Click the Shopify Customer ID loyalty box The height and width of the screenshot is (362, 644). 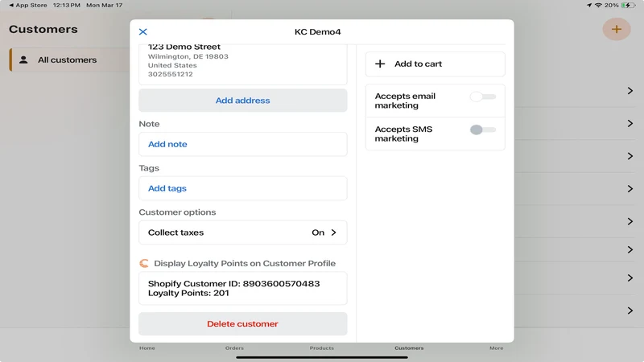pos(243,288)
